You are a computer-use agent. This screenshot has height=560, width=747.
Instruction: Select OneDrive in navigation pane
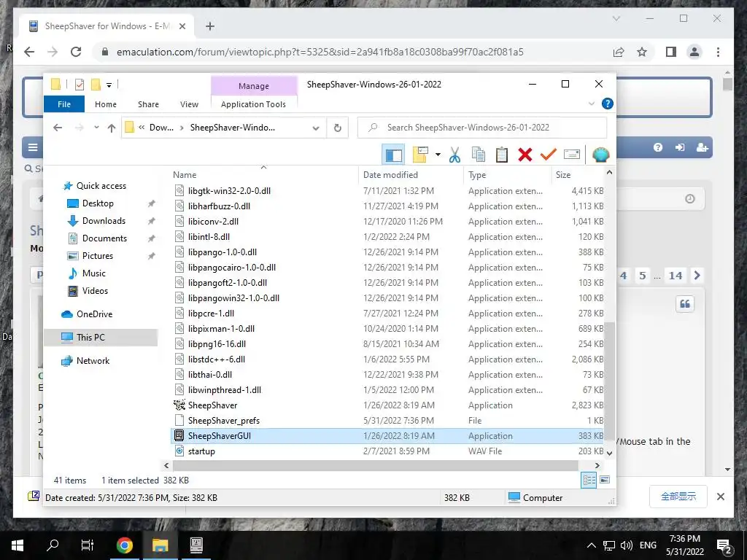(x=94, y=314)
